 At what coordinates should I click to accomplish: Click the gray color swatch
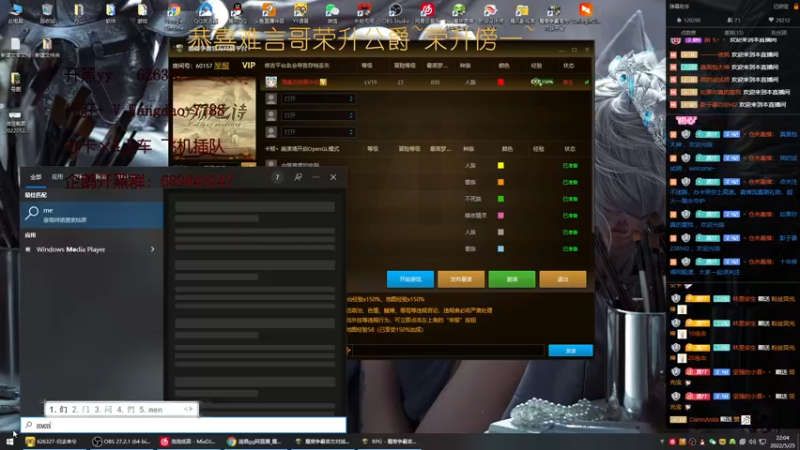coord(501,232)
